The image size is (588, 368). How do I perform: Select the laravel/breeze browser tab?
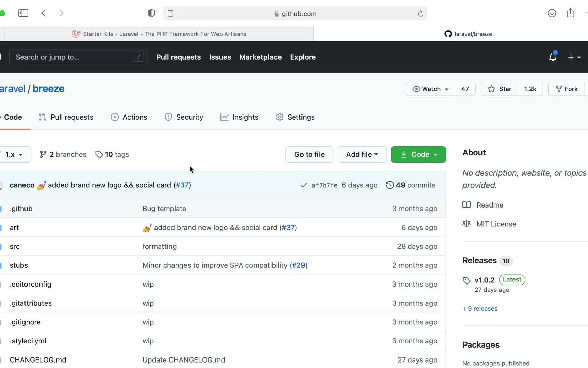468,34
